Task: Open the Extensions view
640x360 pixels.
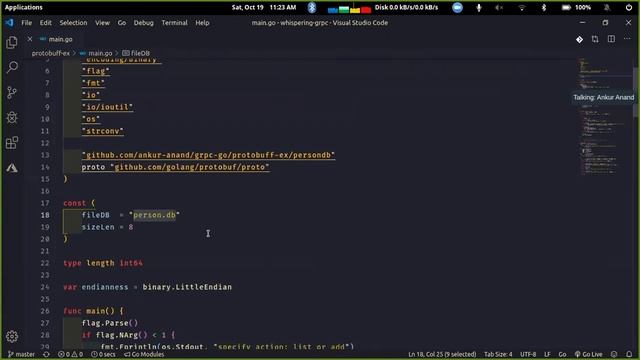Action: point(12,142)
